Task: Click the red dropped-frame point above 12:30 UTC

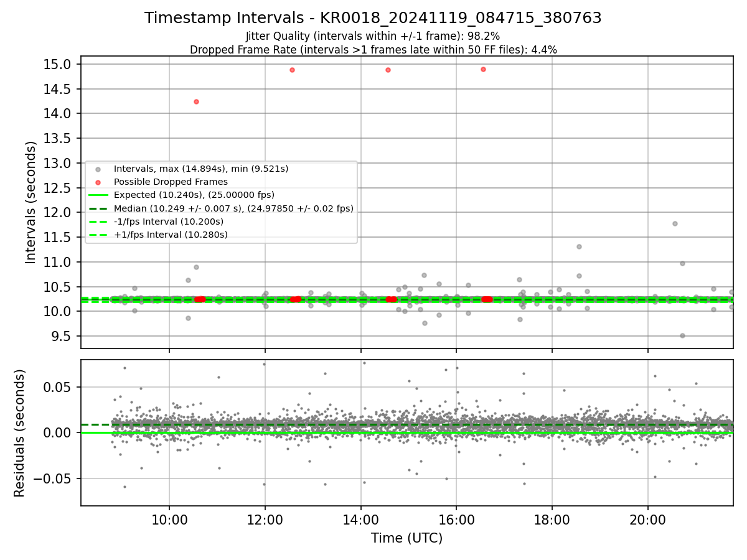Action: coord(292,70)
